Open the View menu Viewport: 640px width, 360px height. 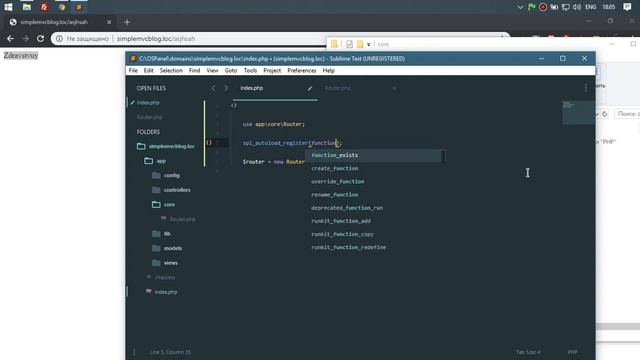tap(212, 71)
